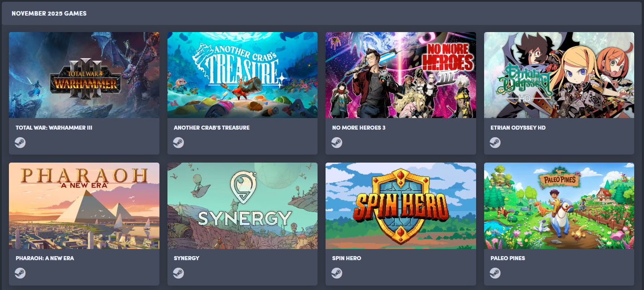Click Steam icon under Another Crab's Treasure

[x=179, y=143]
